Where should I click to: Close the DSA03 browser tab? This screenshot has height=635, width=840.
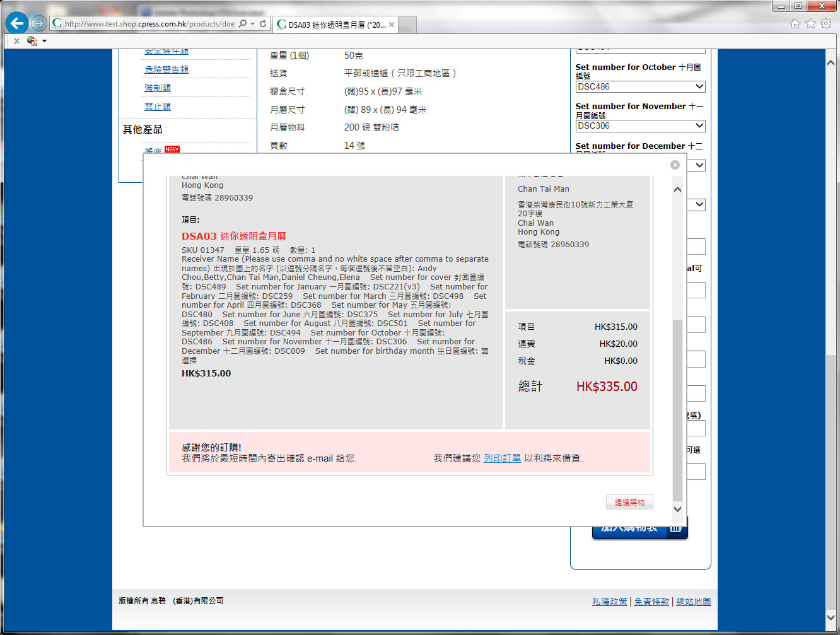[392, 25]
